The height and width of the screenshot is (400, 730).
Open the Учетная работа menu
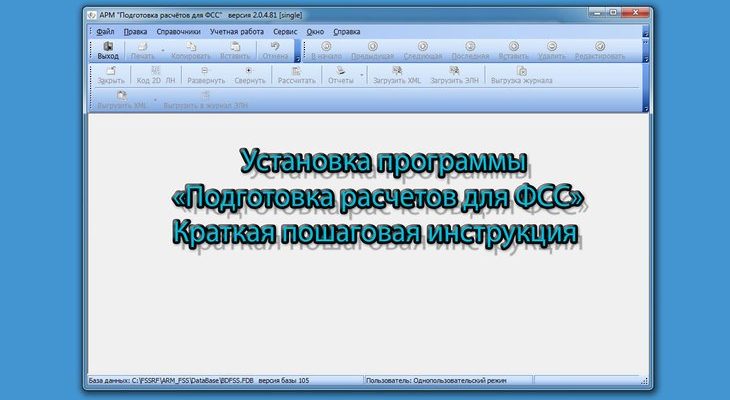point(237,32)
